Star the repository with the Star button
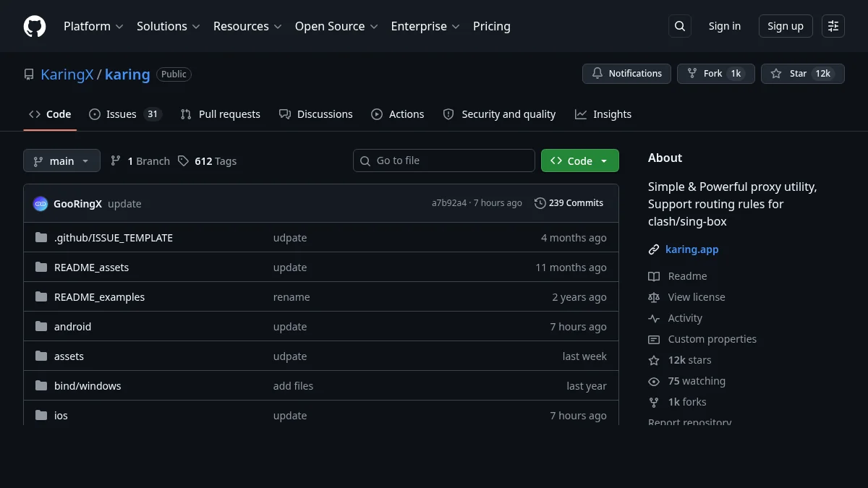This screenshot has height=488, width=868. [x=802, y=74]
